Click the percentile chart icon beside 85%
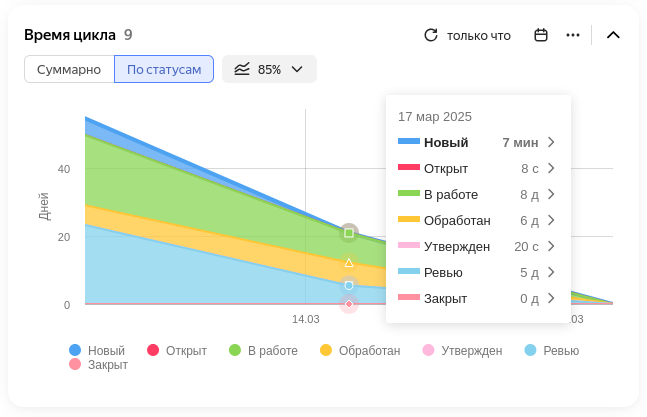Viewport: 647px width, 417px height. coord(242,69)
